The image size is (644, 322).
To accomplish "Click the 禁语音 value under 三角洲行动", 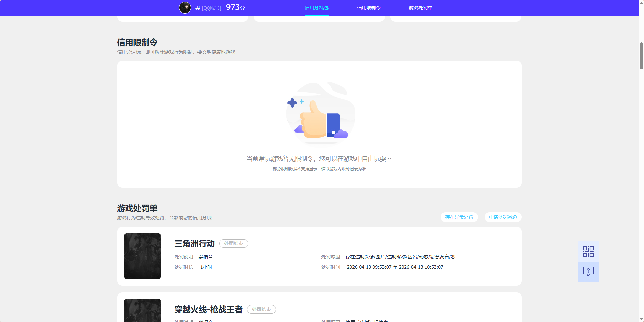I will (x=206, y=257).
